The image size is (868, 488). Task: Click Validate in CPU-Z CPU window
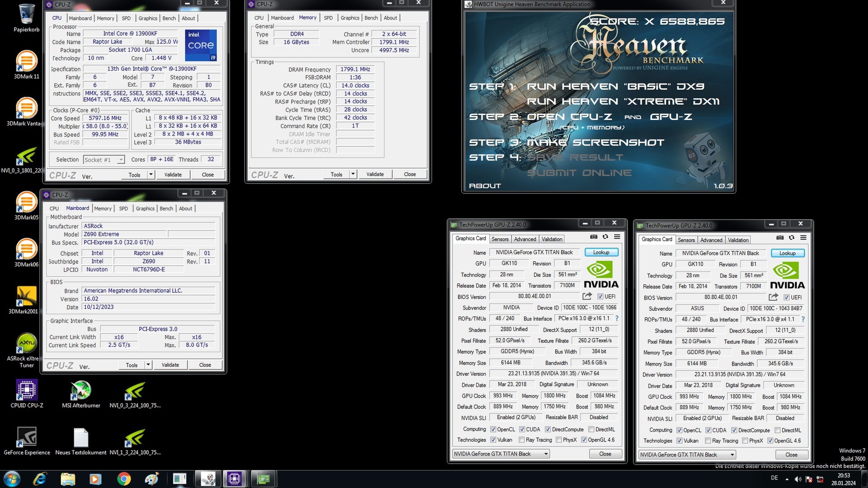173,175
